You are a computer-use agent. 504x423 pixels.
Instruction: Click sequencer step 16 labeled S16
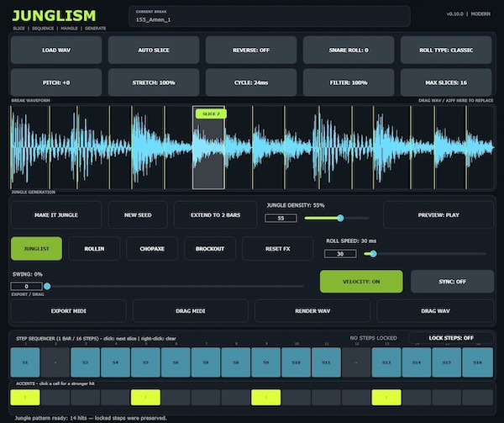coord(478,362)
